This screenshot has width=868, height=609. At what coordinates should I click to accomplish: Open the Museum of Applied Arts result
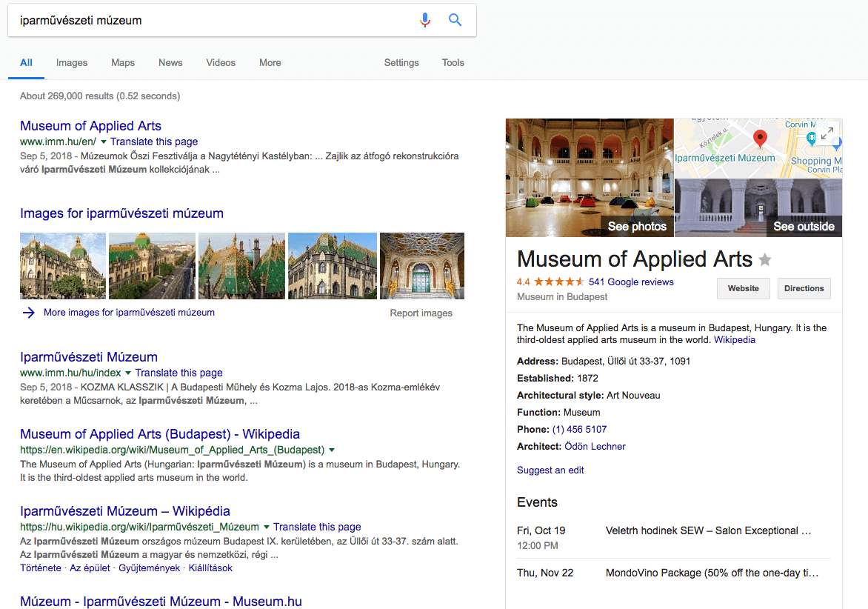[x=91, y=126]
